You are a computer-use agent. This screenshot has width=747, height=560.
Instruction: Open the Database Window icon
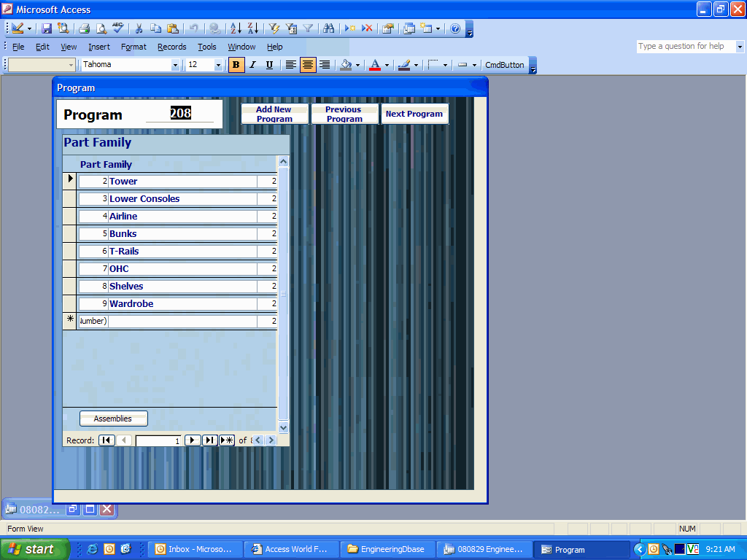tap(409, 28)
